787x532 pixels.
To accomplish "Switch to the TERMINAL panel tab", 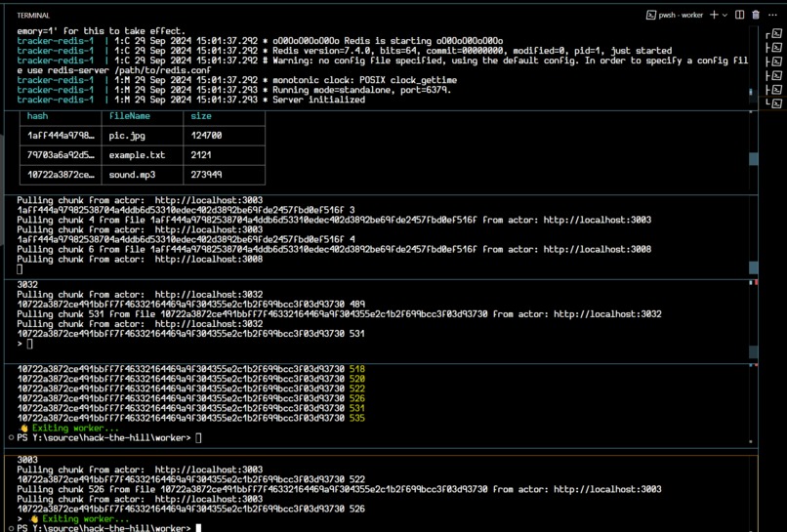I will 33,16.
